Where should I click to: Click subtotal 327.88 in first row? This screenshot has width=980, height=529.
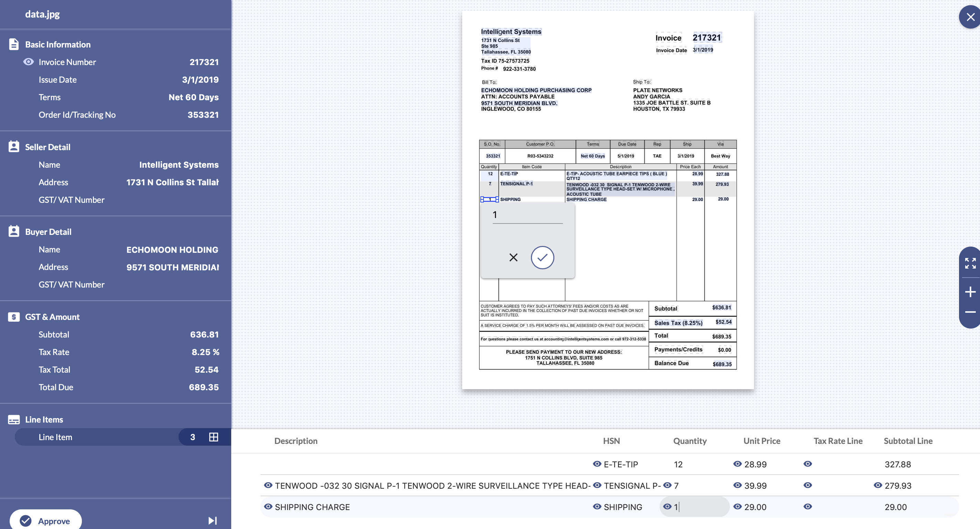click(897, 464)
